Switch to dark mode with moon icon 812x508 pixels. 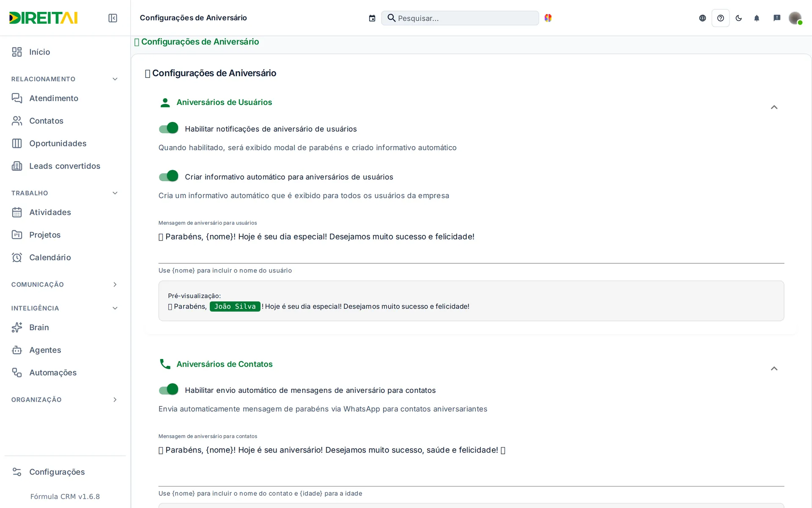click(x=739, y=18)
